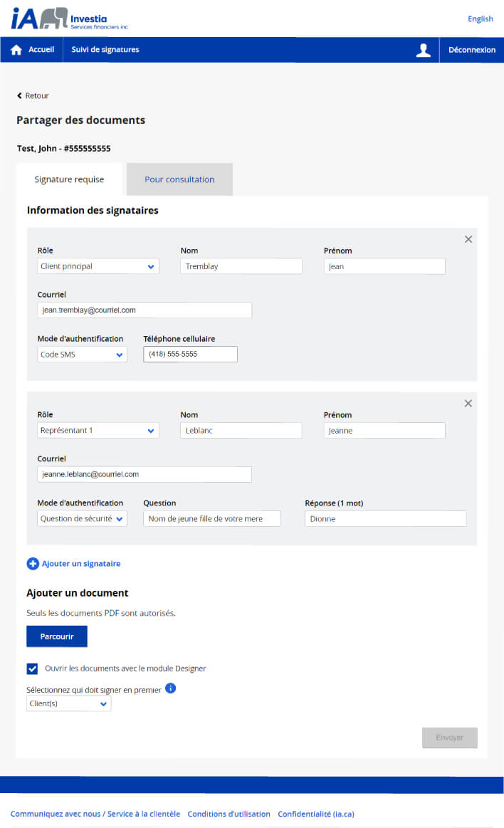Screen dimensions: 504x828
Task: Click the Téléphone cellulaire input field
Action: tap(191, 355)
